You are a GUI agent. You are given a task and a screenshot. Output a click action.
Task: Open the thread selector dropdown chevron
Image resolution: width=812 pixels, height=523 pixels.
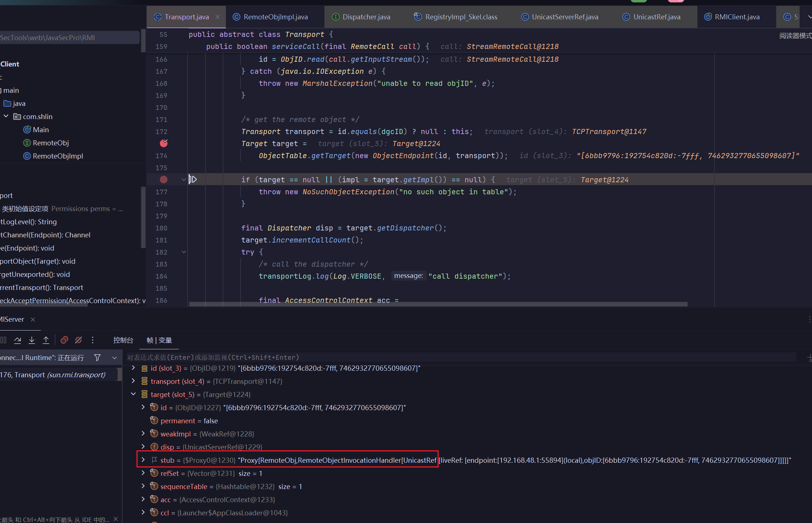coord(115,358)
